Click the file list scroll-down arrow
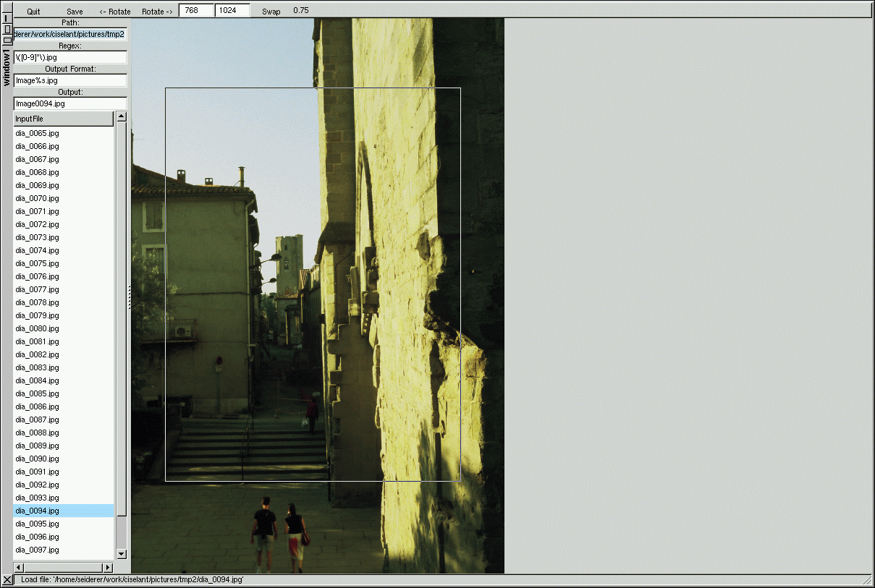875x588 pixels. (122, 554)
